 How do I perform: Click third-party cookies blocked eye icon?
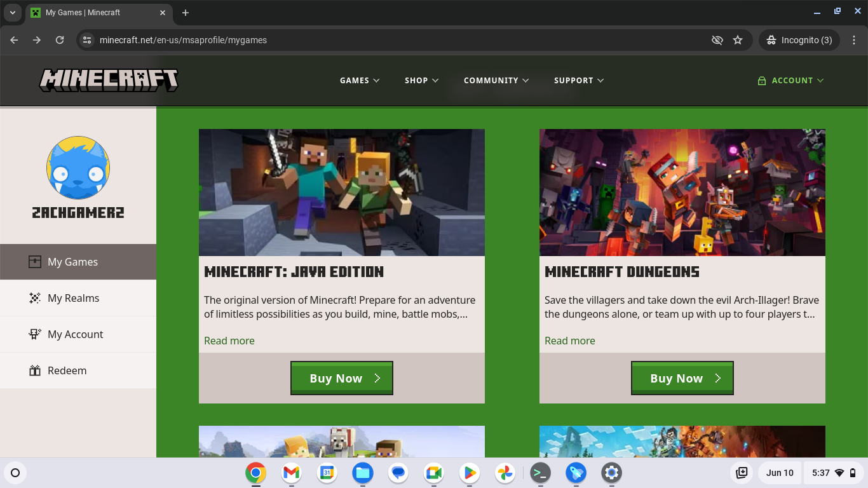(x=717, y=40)
